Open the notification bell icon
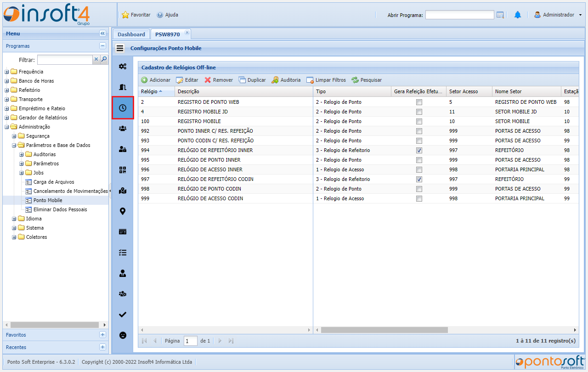 518,15
